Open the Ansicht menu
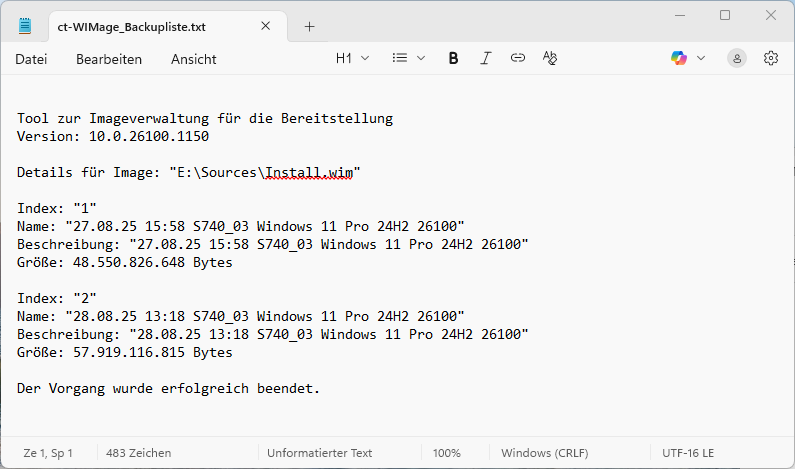This screenshot has height=469, width=795. [x=193, y=59]
